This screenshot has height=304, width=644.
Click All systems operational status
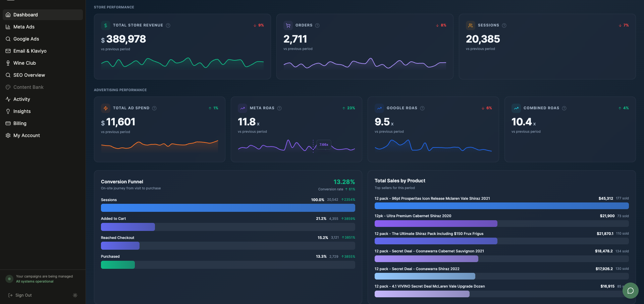click(35, 282)
